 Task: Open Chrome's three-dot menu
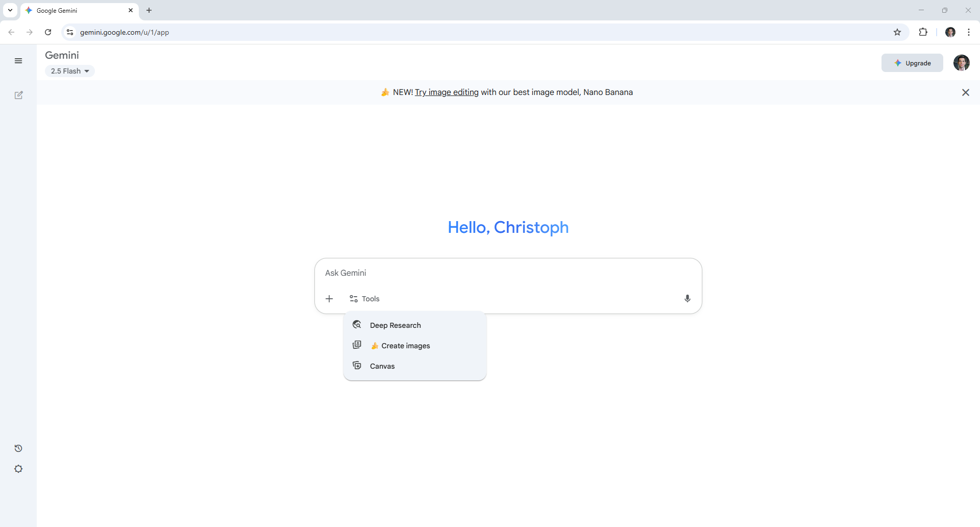[969, 32]
